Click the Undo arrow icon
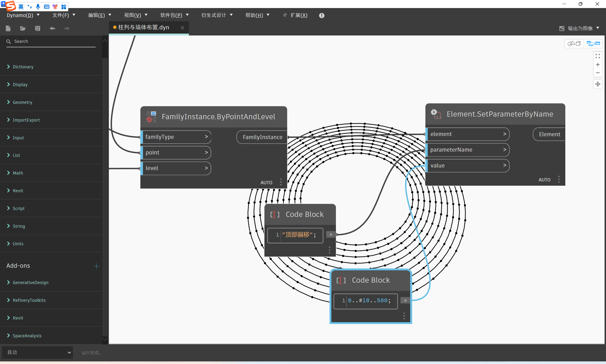The image size is (606, 364). pos(52,28)
